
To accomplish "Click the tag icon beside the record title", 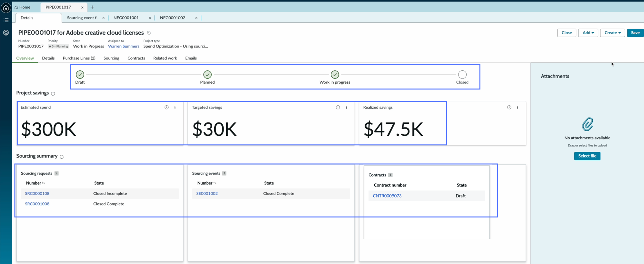I will (x=149, y=33).
